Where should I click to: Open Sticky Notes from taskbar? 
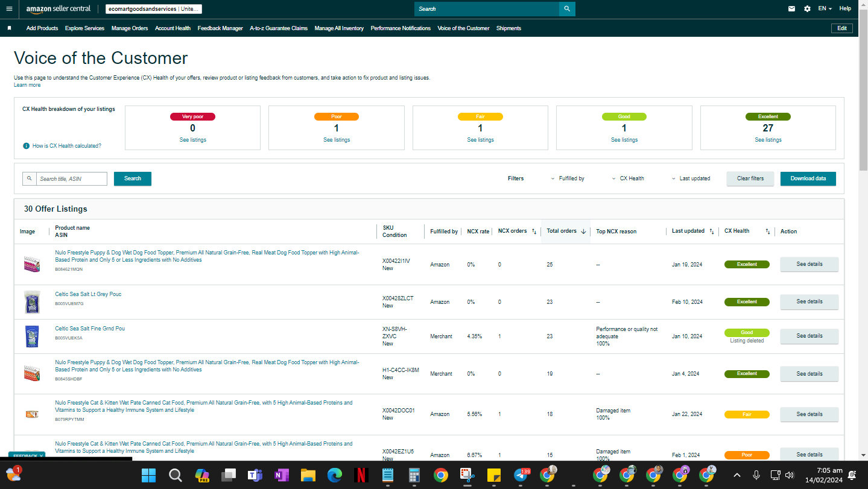pyautogui.click(x=494, y=475)
